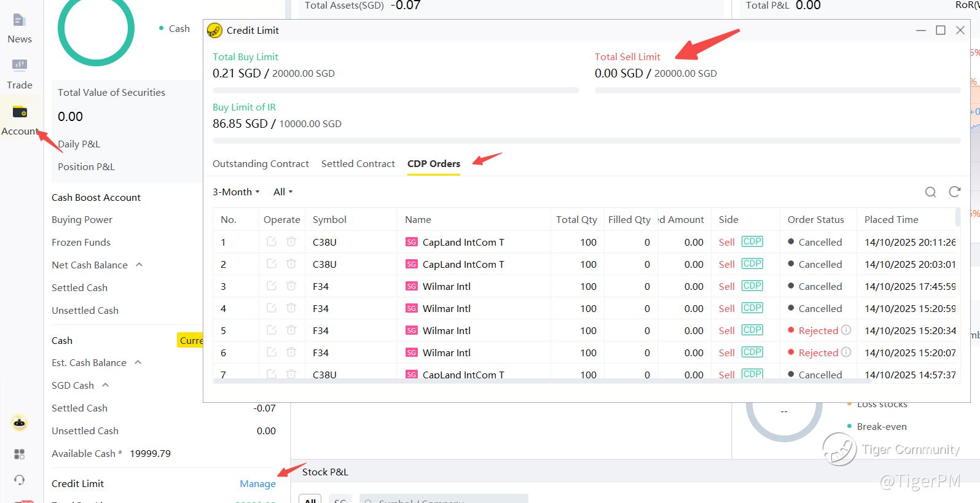Click the orders table horizontal scrollbar

pyautogui.click(x=541, y=381)
